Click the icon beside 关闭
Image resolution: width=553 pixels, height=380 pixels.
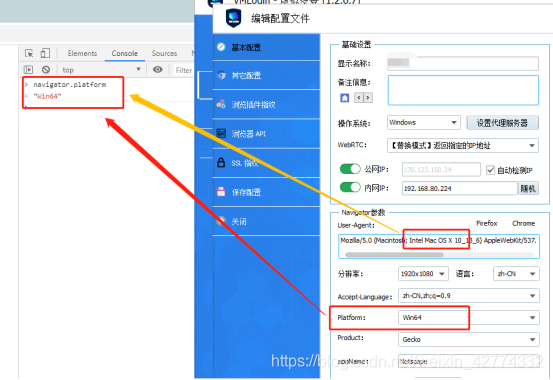221,221
